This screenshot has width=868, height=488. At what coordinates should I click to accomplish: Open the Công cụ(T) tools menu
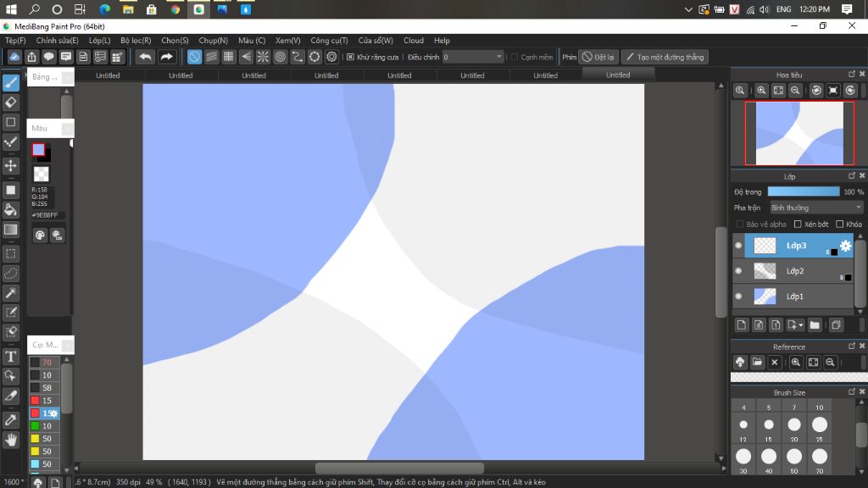(330, 41)
